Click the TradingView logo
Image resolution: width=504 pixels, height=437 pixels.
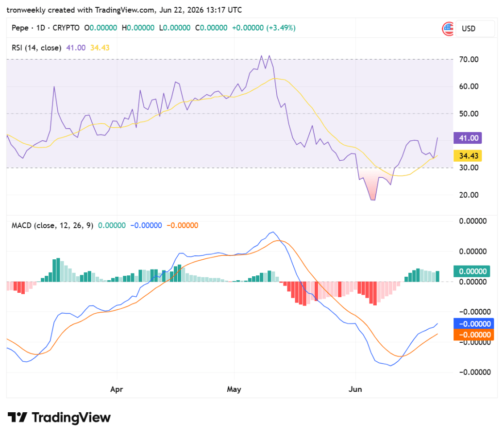coord(59,418)
